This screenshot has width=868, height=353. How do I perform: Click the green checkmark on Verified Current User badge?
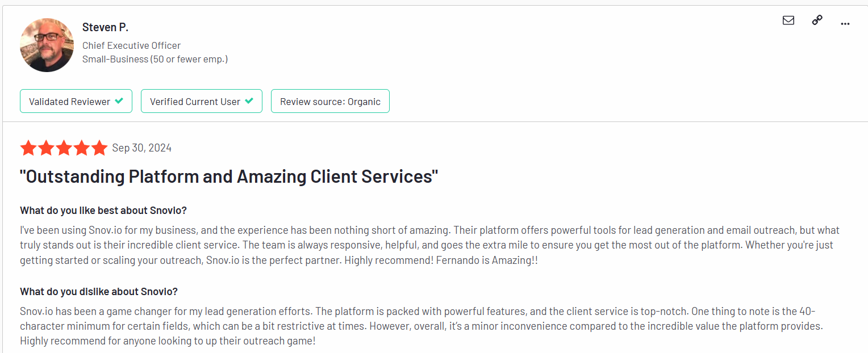pos(249,100)
